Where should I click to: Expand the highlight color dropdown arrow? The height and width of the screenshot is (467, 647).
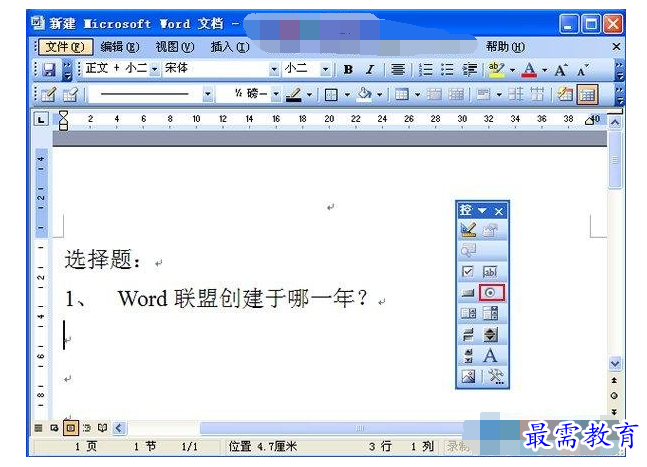click(512, 70)
